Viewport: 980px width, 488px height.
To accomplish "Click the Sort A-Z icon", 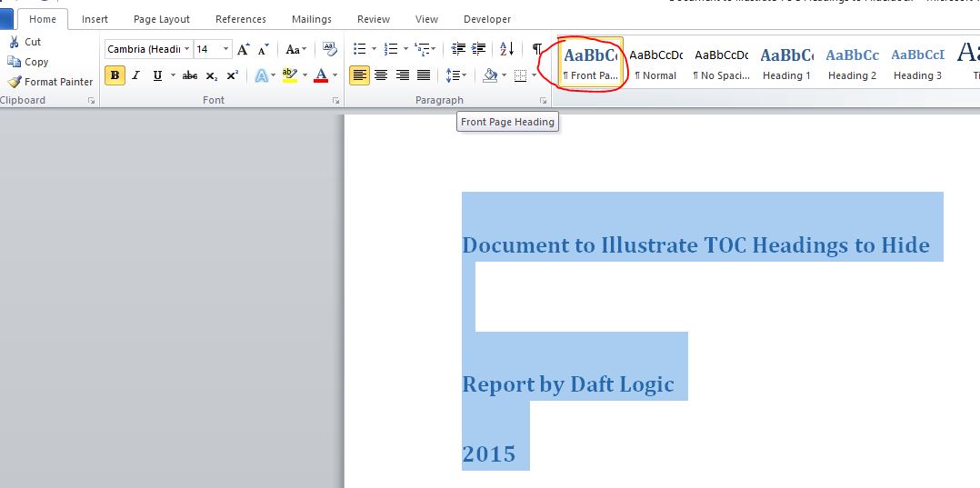I will click(x=507, y=49).
